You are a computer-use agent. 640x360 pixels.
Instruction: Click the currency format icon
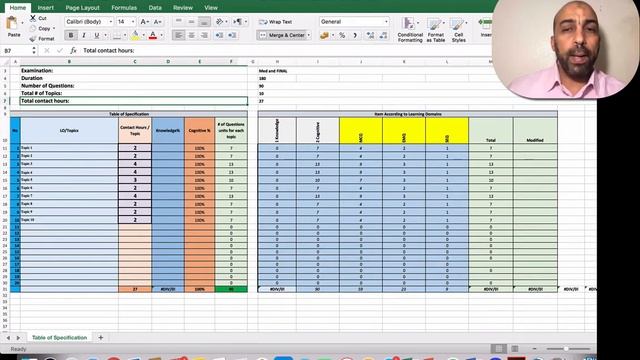[324, 36]
